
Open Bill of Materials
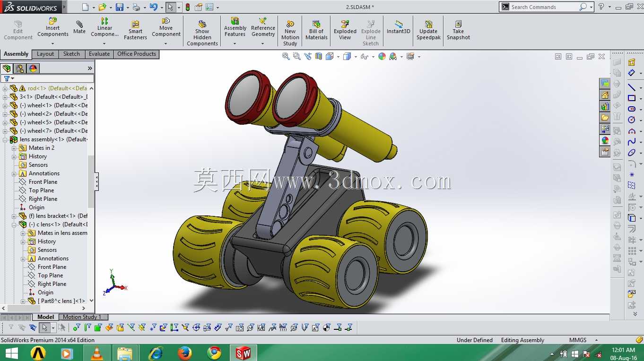316,30
